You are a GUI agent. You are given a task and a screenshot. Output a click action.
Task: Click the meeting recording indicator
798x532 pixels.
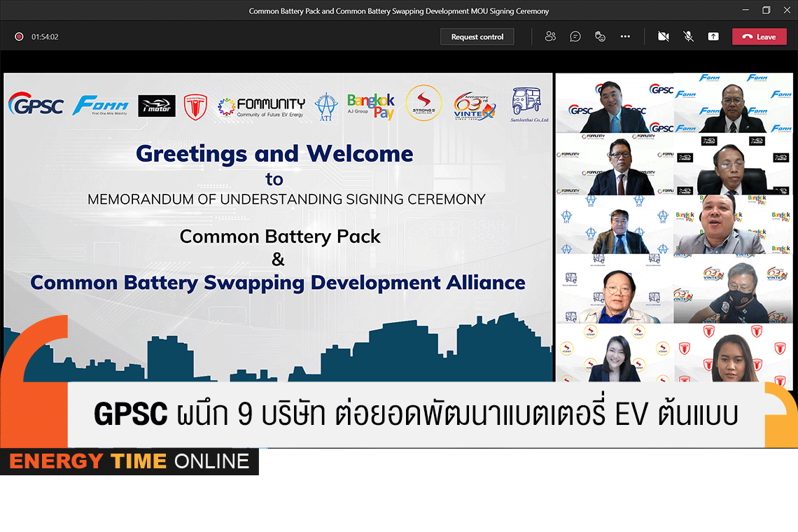[x=19, y=36]
